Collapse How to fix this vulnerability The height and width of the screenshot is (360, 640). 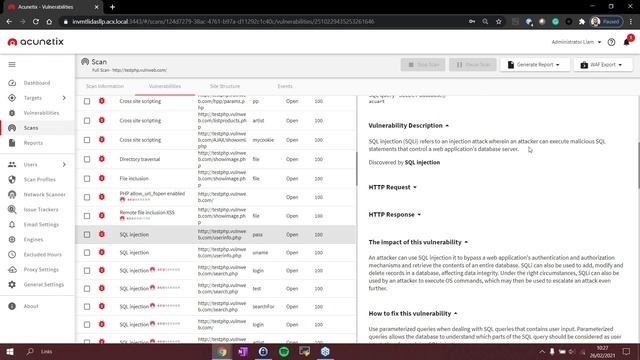pos(413,314)
